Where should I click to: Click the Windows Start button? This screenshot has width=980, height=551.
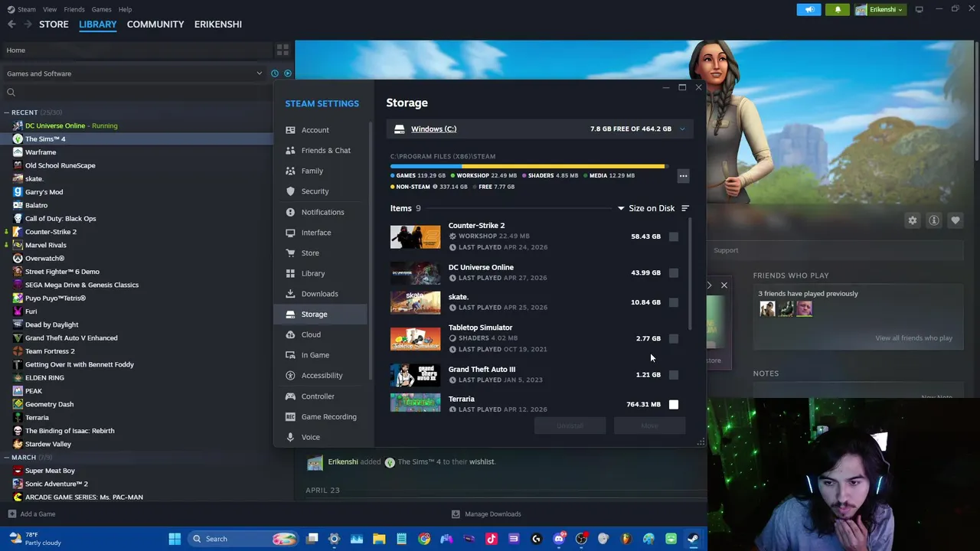click(175, 539)
